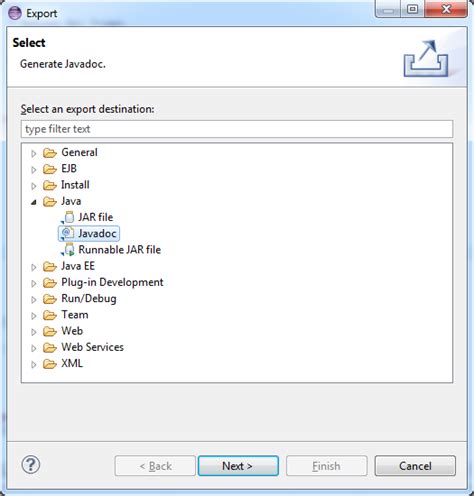Expand the Team category
This screenshot has height=496, width=474.
coord(34,316)
